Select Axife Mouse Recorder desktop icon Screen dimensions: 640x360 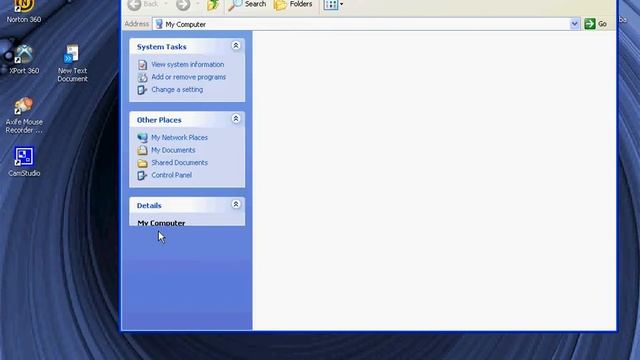24,116
